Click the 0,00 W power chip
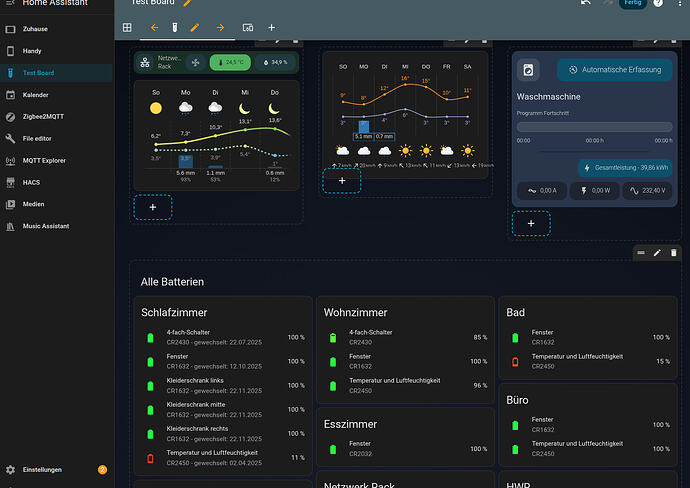690x488 pixels. [595, 191]
